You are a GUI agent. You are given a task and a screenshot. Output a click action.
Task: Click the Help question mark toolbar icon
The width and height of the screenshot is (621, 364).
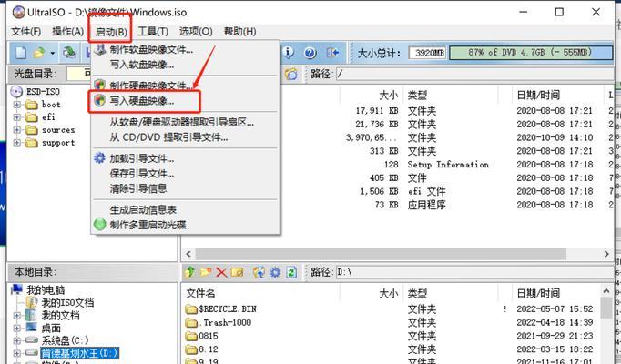click(310, 53)
